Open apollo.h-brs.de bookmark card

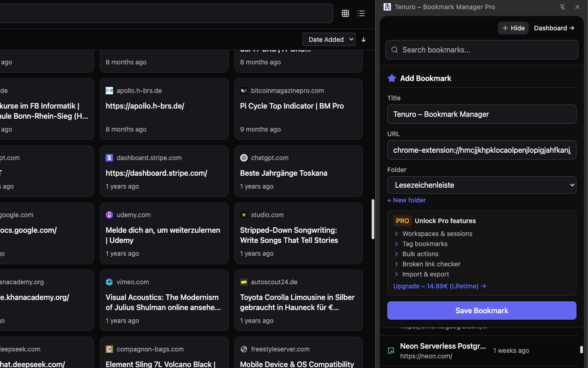(x=164, y=109)
